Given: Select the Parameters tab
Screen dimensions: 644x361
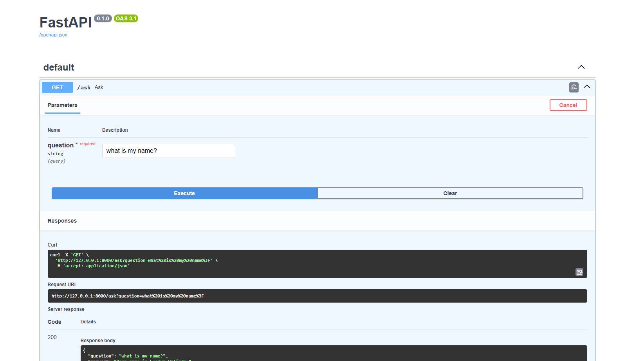Looking at the screenshot, I should [62, 105].
